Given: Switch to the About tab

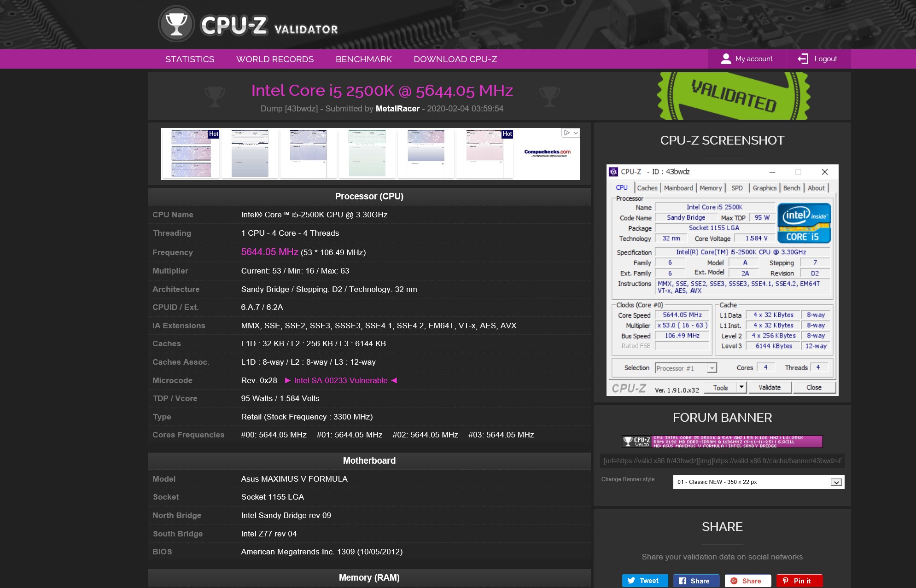Looking at the screenshot, I should tap(816, 188).
